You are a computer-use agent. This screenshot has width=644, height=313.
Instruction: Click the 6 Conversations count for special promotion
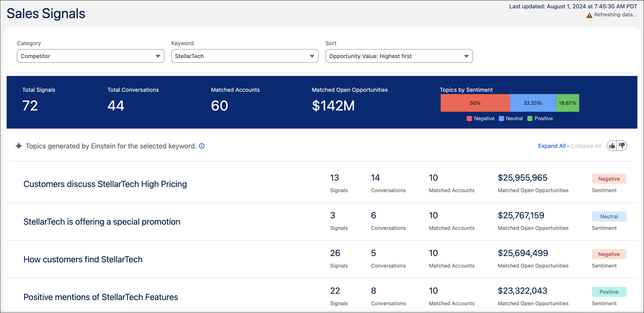click(374, 215)
